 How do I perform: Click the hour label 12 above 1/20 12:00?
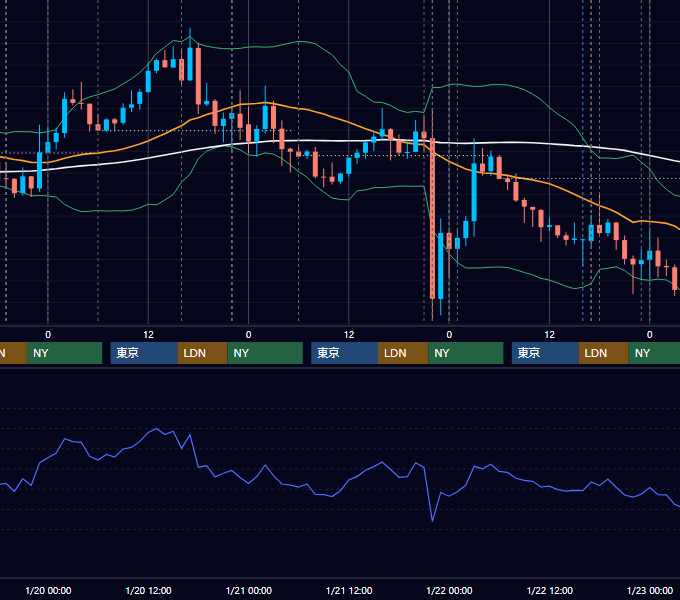coord(148,335)
